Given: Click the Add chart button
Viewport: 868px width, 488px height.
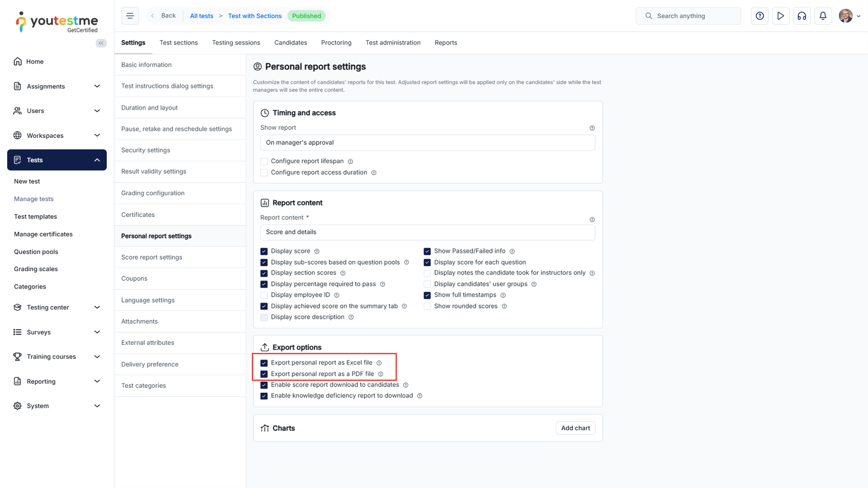Looking at the screenshot, I should coord(575,428).
